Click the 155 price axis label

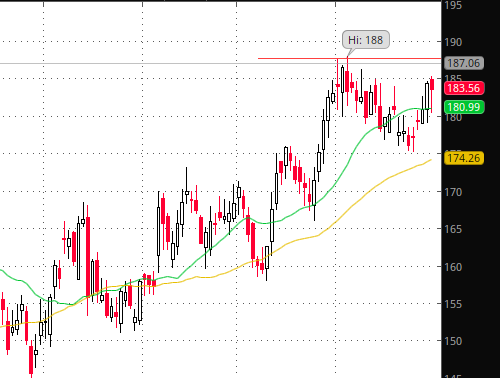[453, 304]
